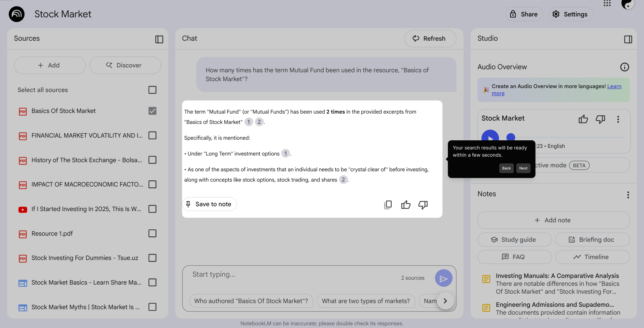Give thumbs up to chat response
The height and width of the screenshot is (328, 644).
406,205
